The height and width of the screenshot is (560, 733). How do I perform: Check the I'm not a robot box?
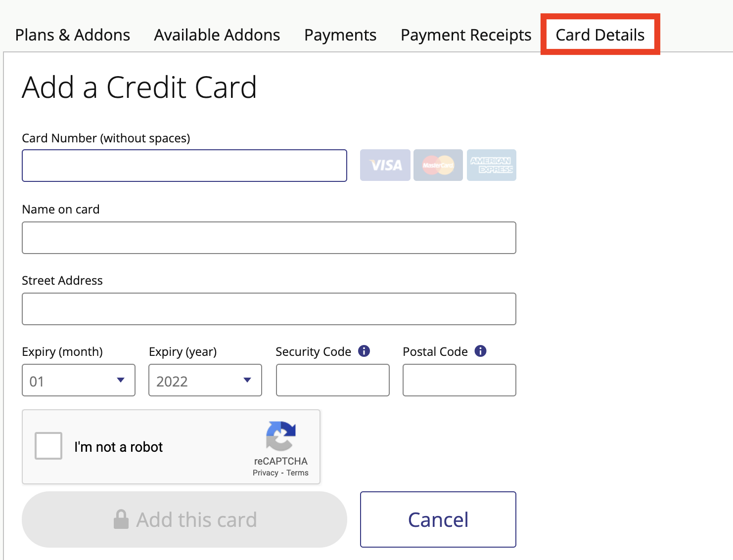tap(48, 446)
